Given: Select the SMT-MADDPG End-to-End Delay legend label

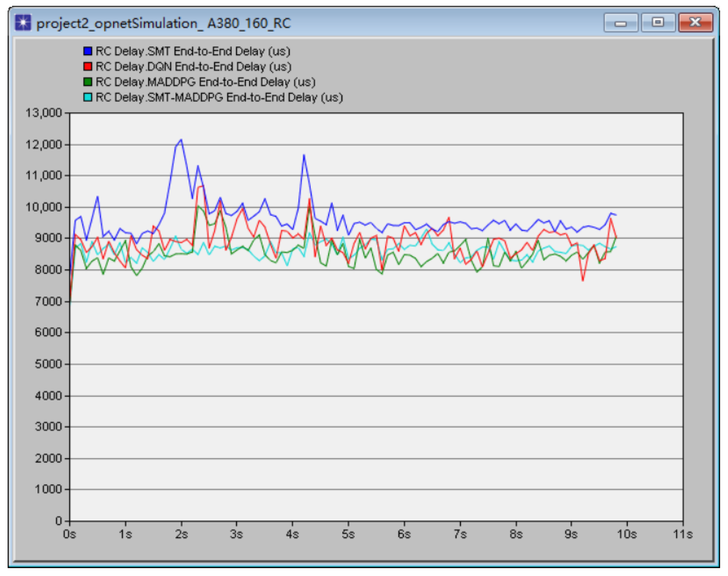Looking at the screenshot, I should tap(219, 98).
